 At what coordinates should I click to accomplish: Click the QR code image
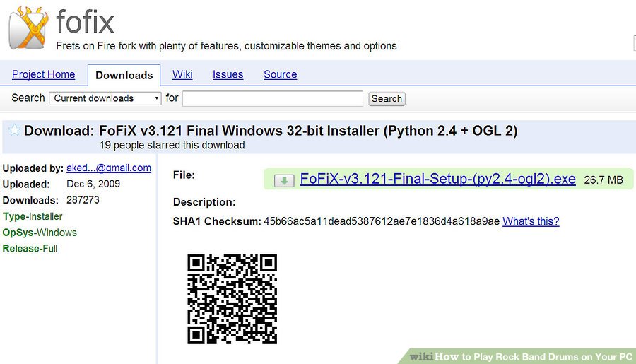232,299
